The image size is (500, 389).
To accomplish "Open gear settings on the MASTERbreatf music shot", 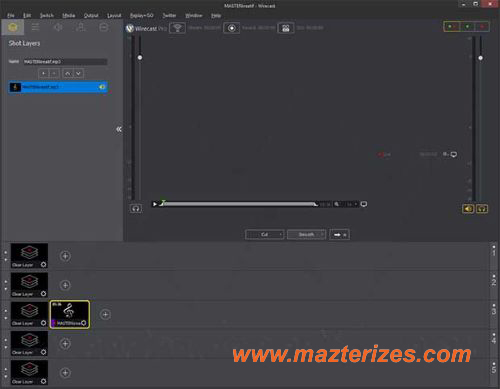I will tap(84, 323).
